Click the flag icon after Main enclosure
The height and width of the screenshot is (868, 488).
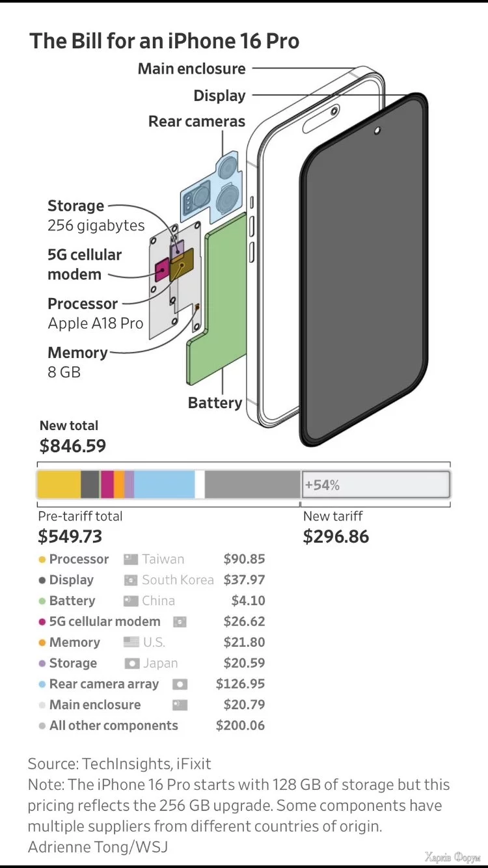pyautogui.click(x=180, y=705)
